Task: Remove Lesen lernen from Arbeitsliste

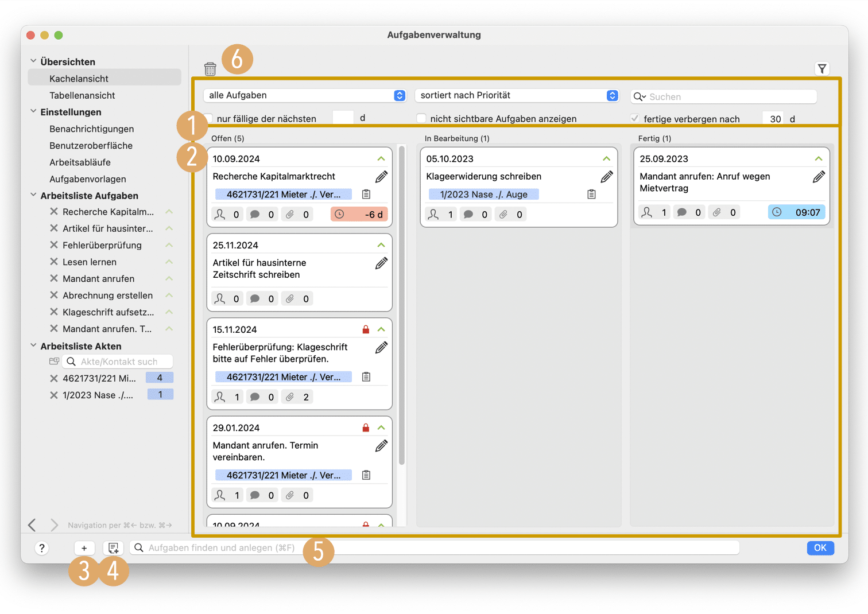Action: 54,262
